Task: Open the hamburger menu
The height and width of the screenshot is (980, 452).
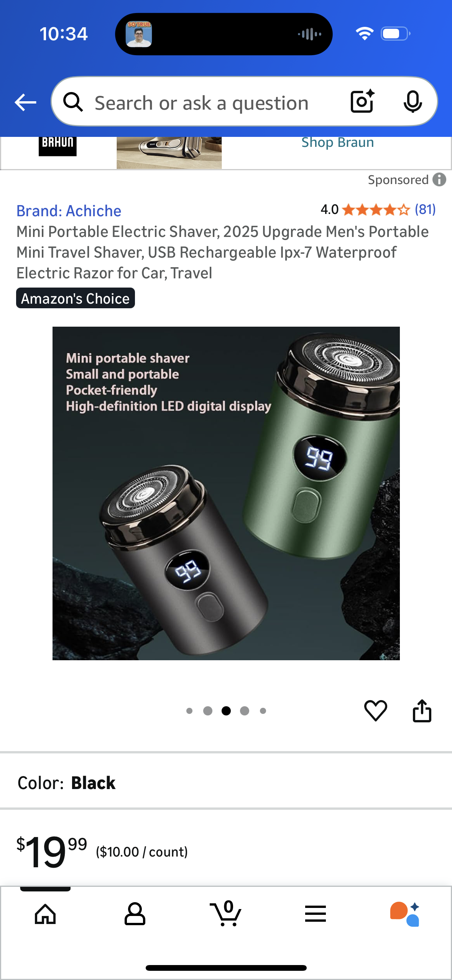Action: point(316,914)
